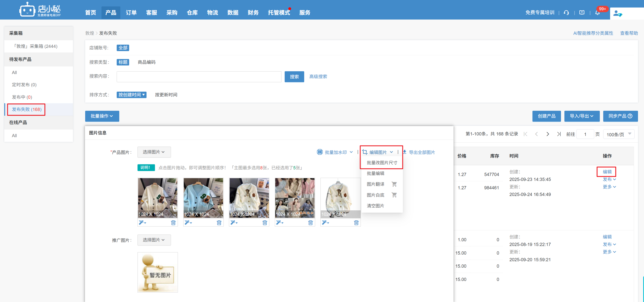644x302 pixels.
Task: Expand the 批量操作 dropdown
Action: coord(102,116)
